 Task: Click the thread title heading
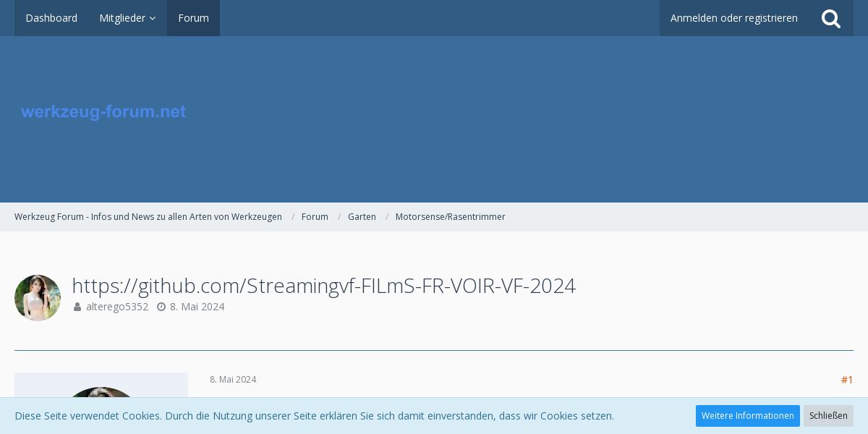323,286
